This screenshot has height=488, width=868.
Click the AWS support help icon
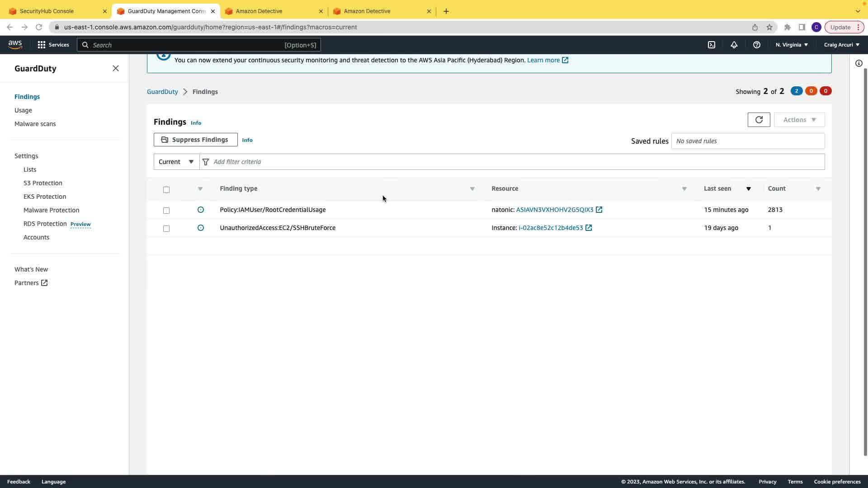point(757,45)
